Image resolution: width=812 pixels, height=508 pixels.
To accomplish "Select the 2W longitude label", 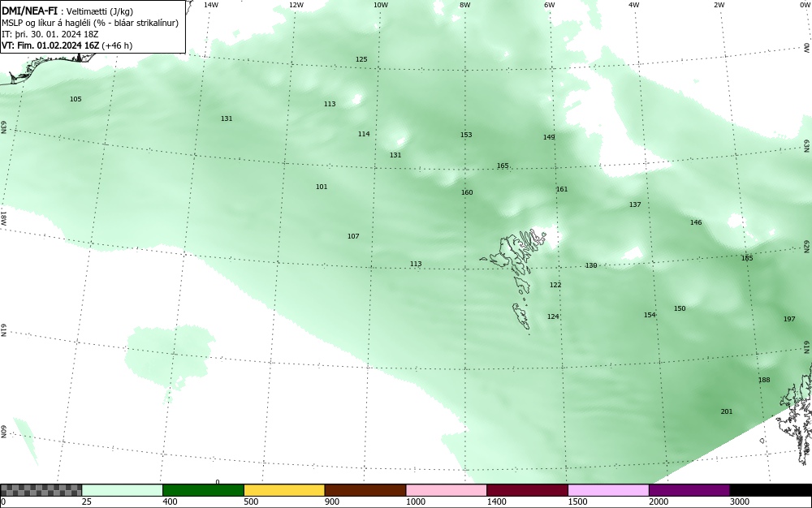I will click(x=719, y=5).
